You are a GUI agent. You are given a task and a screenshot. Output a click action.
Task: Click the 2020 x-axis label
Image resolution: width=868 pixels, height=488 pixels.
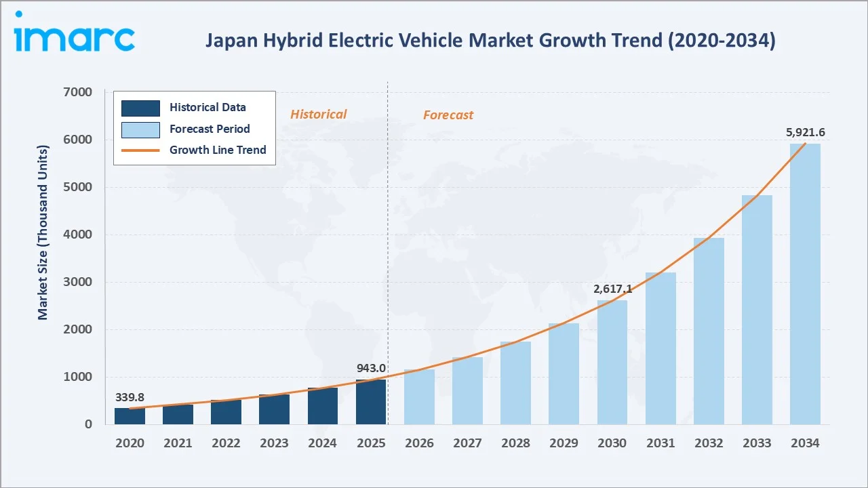(x=130, y=443)
